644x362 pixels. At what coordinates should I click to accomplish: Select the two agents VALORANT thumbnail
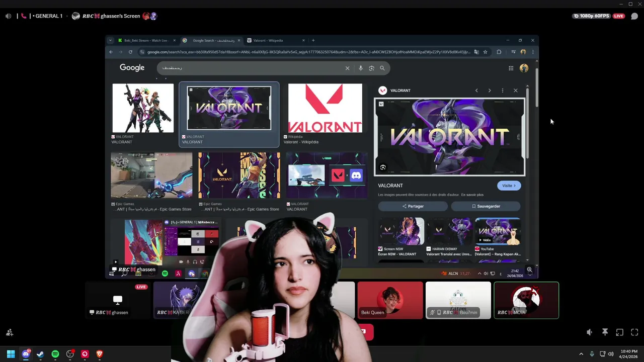(143, 108)
